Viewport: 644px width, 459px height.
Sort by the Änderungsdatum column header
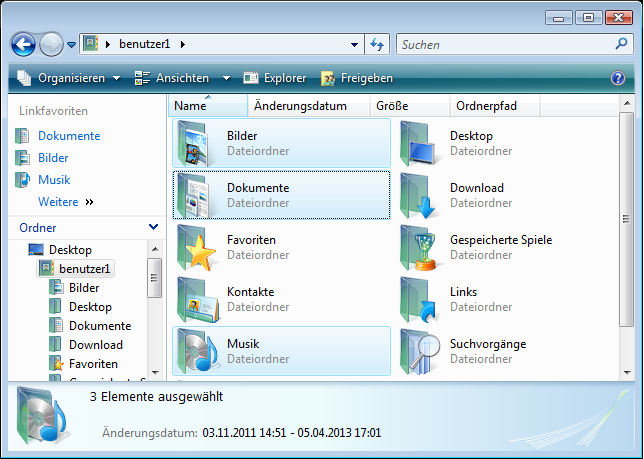pyautogui.click(x=308, y=106)
